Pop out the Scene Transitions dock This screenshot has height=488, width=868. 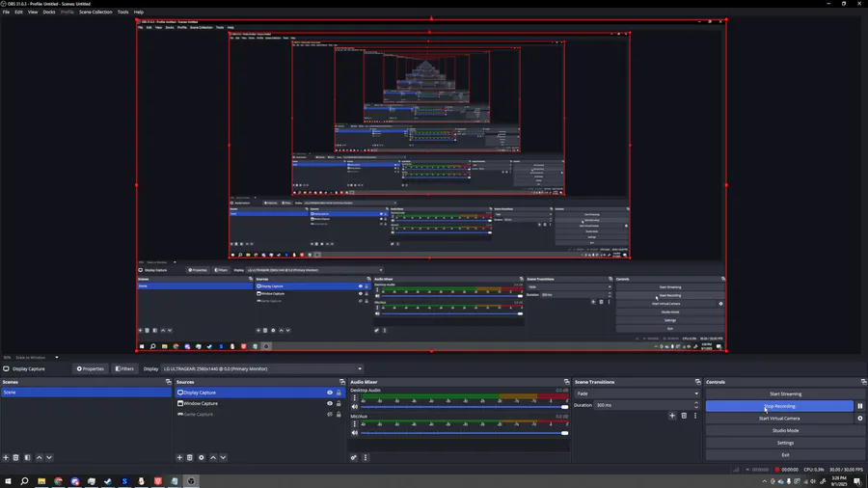pos(697,382)
